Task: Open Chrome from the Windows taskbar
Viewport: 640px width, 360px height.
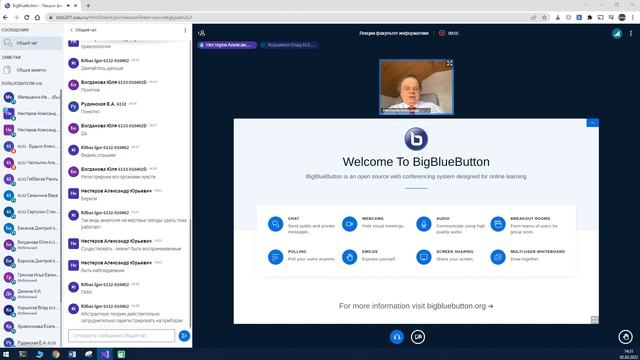Action: coord(56,354)
